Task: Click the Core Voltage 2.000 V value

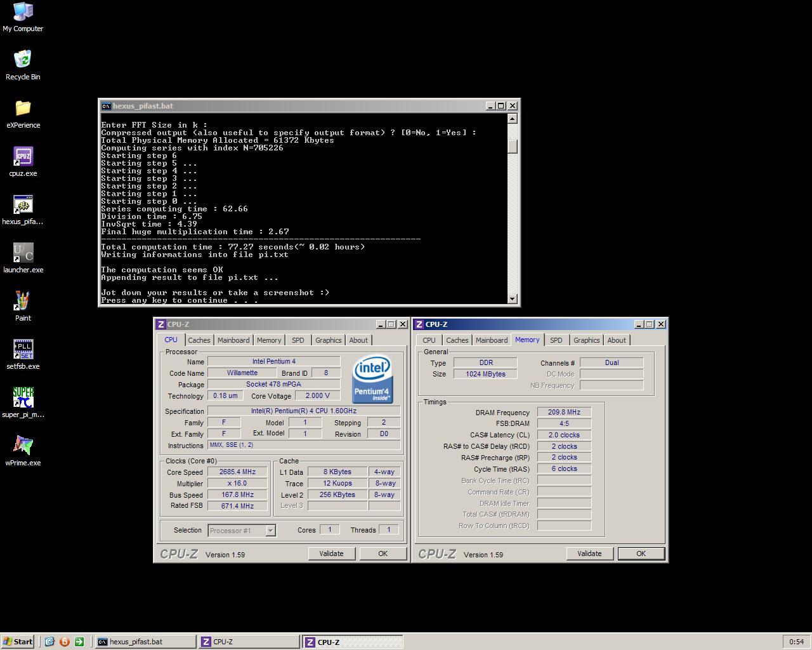Action: pos(318,396)
